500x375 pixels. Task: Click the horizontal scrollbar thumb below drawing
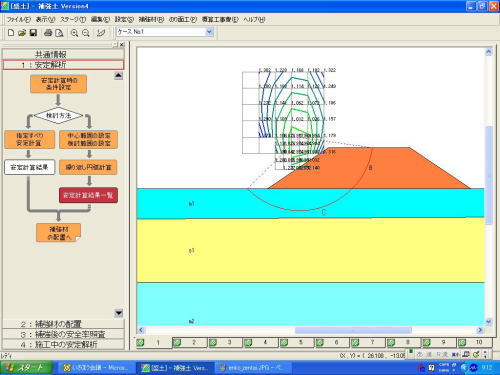click(353, 330)
